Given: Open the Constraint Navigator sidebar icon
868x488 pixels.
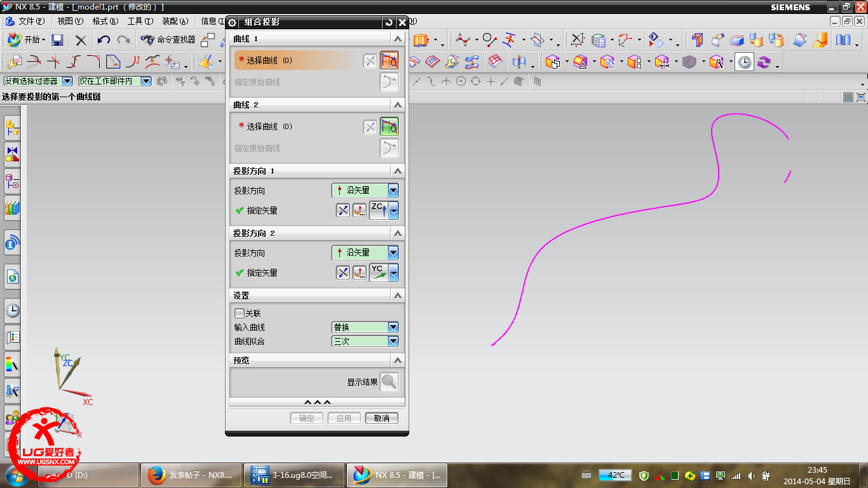Looking at the screenshot, I should tap(12, 154).
